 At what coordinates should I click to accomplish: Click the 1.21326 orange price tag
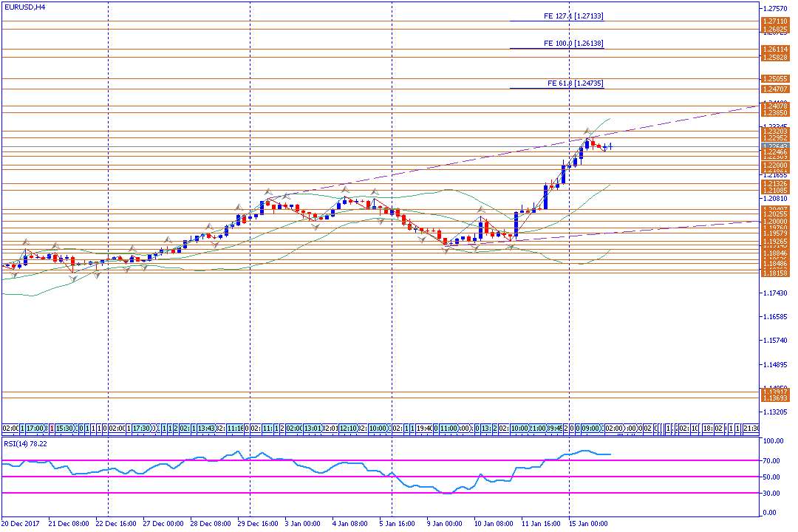tap(775, 184)
